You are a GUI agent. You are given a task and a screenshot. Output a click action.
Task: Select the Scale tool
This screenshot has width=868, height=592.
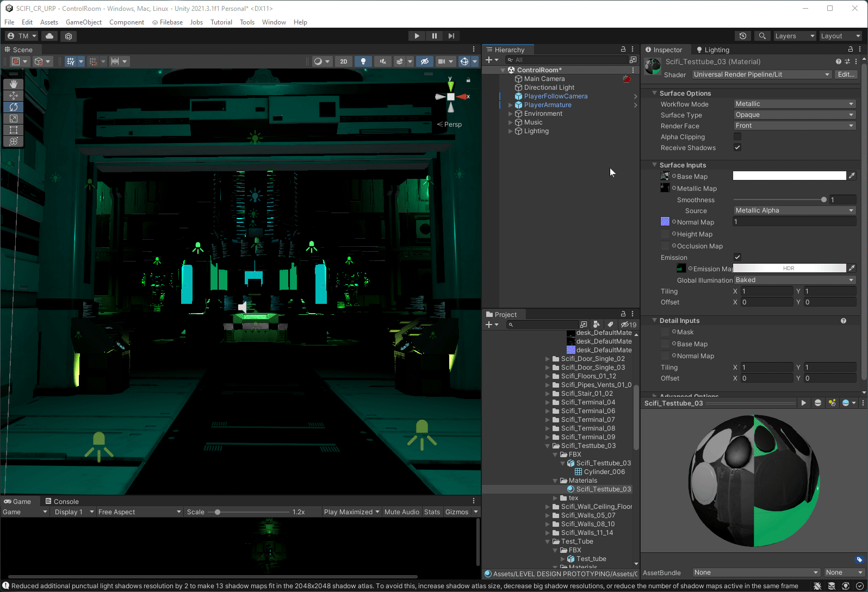coord(14,119)
